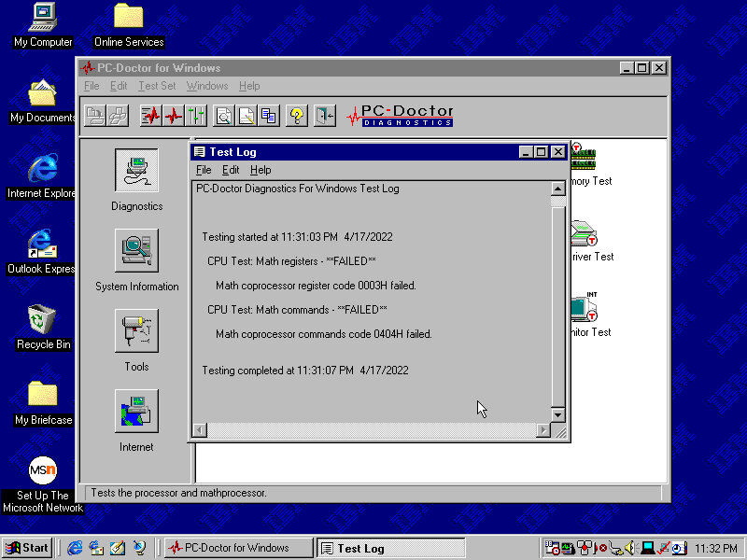Open the Test Log Edit menu

[231, 170]
